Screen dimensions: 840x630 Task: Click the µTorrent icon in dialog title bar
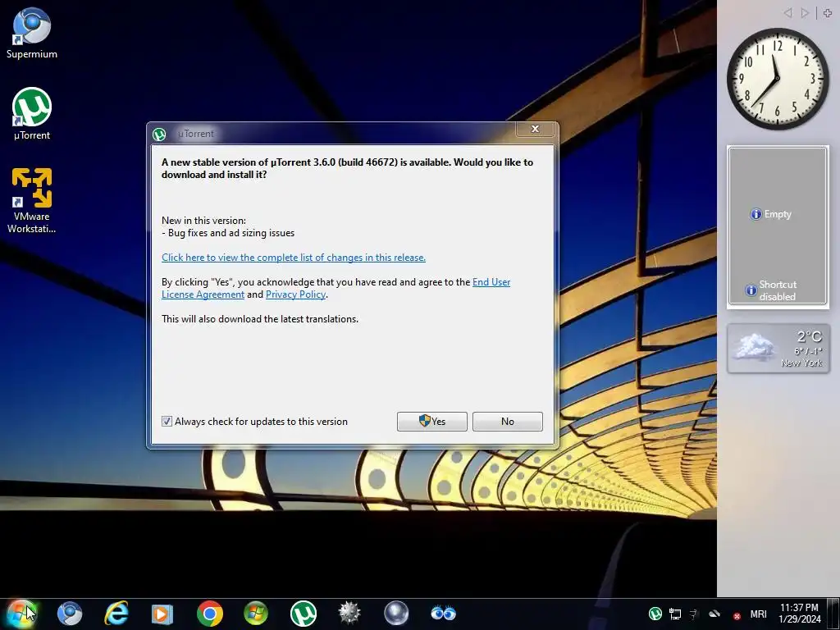(159, 134)
